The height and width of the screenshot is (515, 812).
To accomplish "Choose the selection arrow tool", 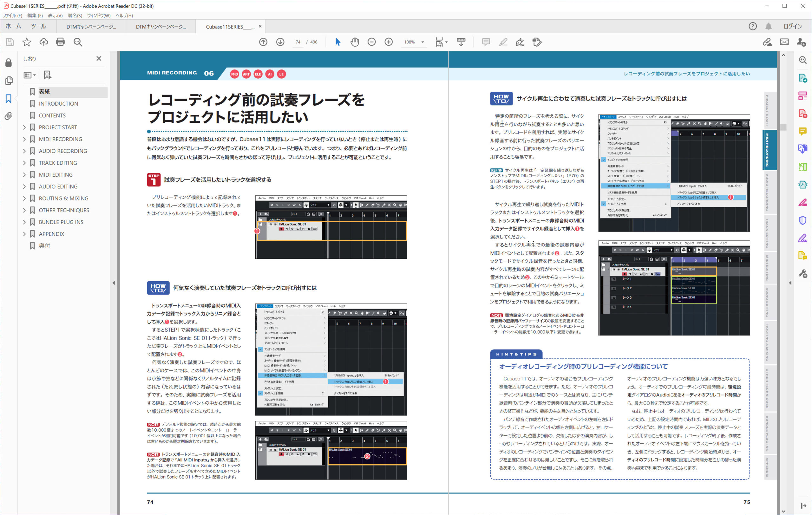I will coord(337,42).
